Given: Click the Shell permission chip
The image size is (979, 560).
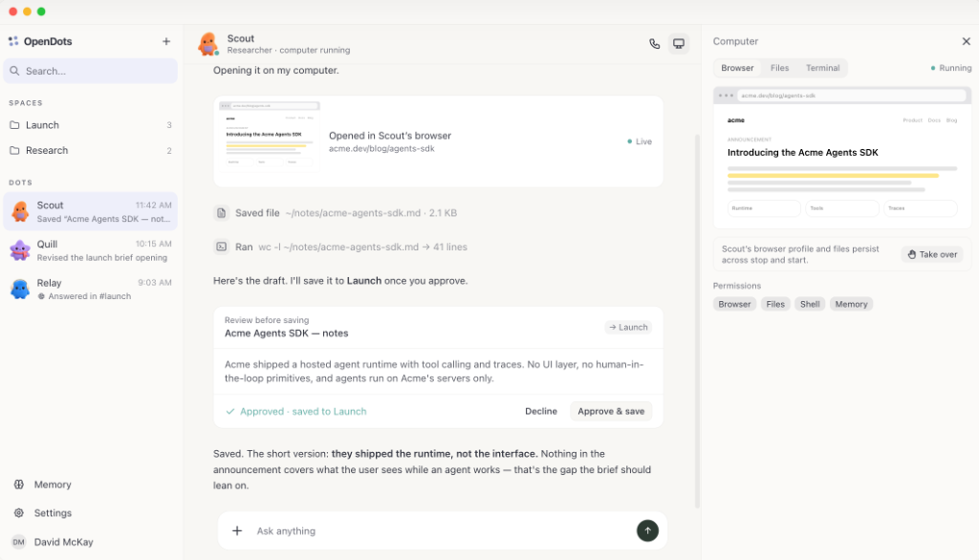Looking at the screenshot, I should (x=810, y=304).
